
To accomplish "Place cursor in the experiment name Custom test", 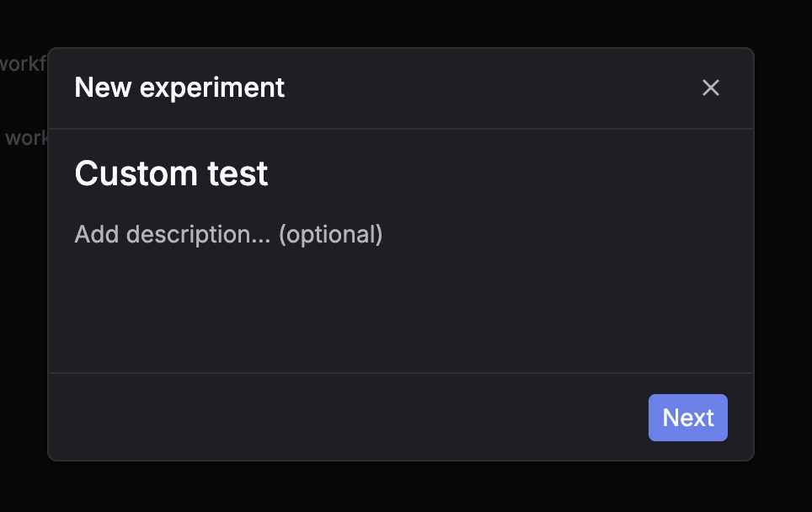I will point(171,173).
